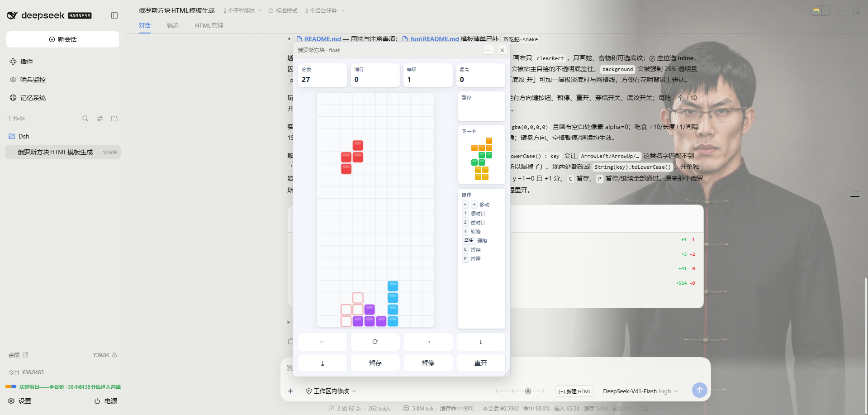868x415 pixels.
Task: Expand the 工作区内修改 permission dropdown
Action: pos(331,391)
